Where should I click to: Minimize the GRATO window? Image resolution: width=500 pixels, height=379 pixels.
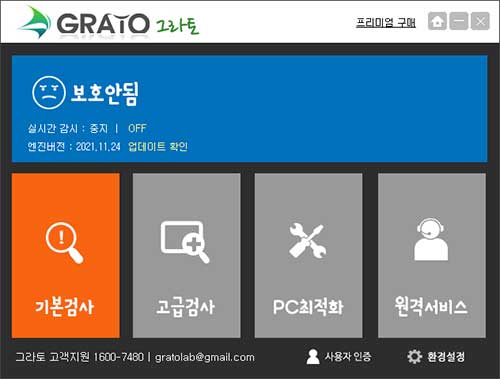tap(459, 21)
